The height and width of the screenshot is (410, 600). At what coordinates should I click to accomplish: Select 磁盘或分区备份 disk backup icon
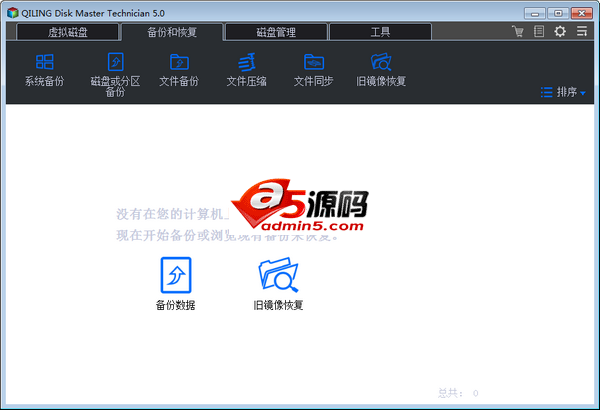115,75
